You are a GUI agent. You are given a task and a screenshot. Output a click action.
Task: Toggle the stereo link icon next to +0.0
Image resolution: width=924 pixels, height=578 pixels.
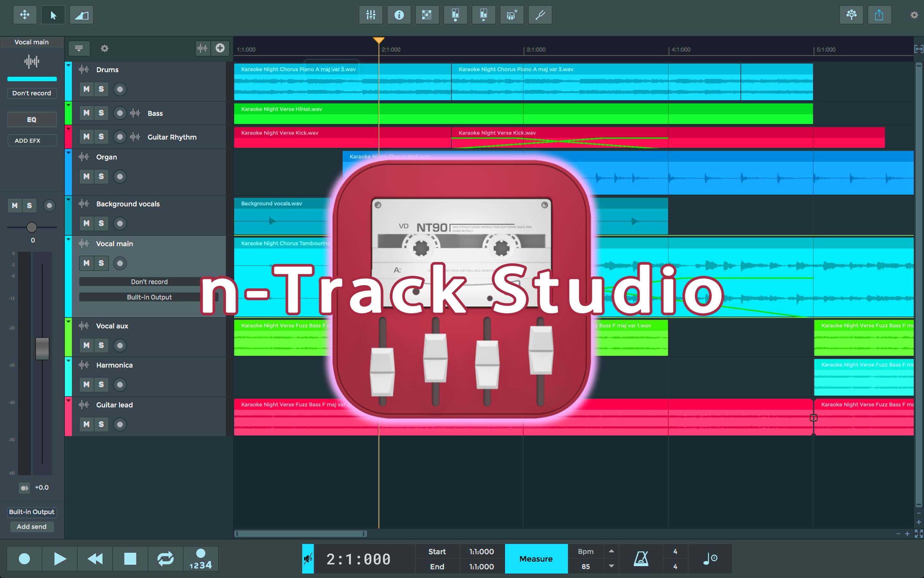click(24, 488)
